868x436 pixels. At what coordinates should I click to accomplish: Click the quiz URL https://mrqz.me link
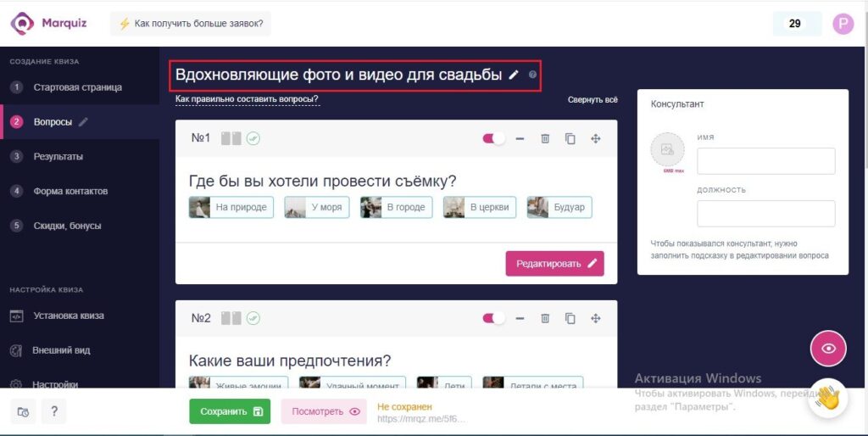(421, 419)
